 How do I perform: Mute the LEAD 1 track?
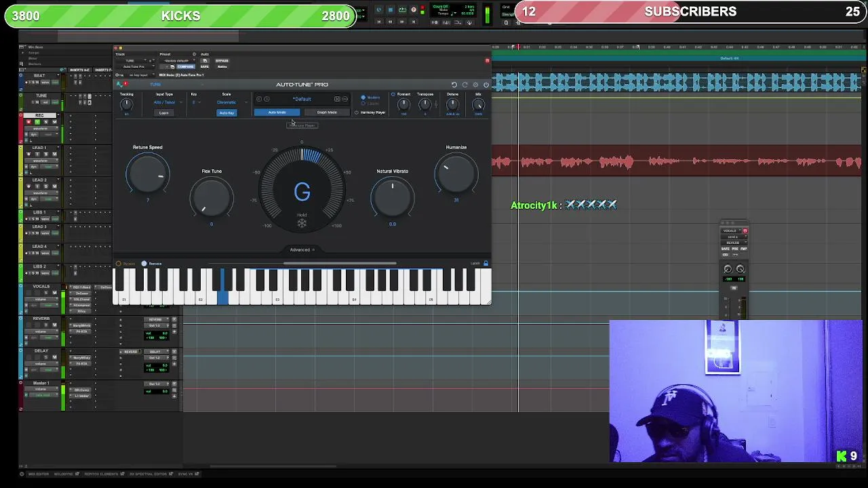point(55,154)
